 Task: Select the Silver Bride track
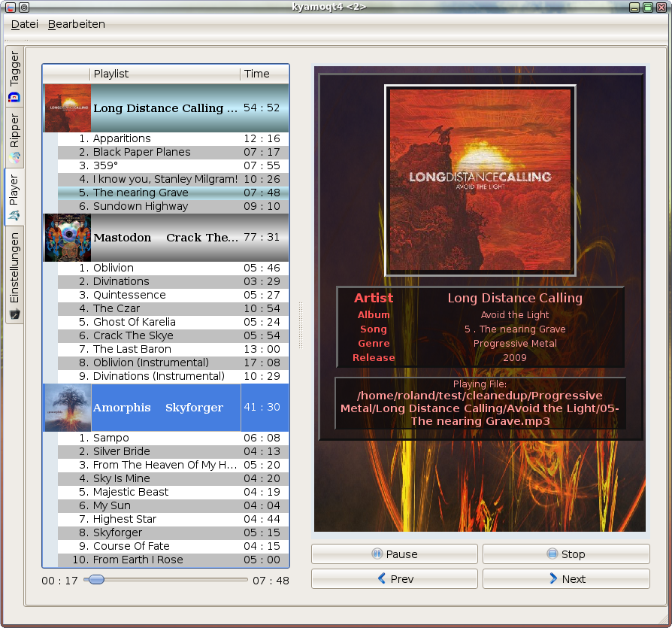pyautogui.click(x=121, y=451)
